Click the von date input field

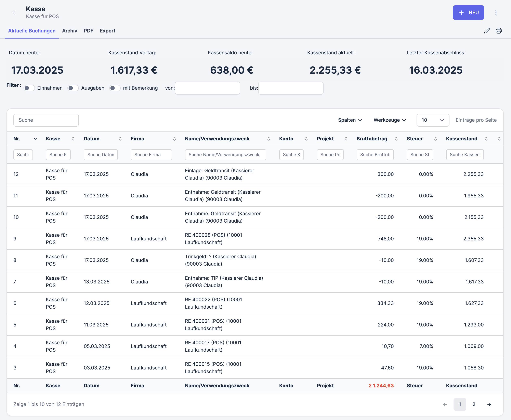tap(207, 88)
